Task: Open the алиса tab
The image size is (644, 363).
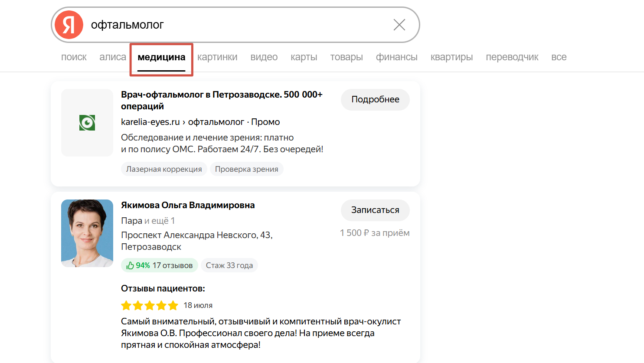Action: [113, 57]
